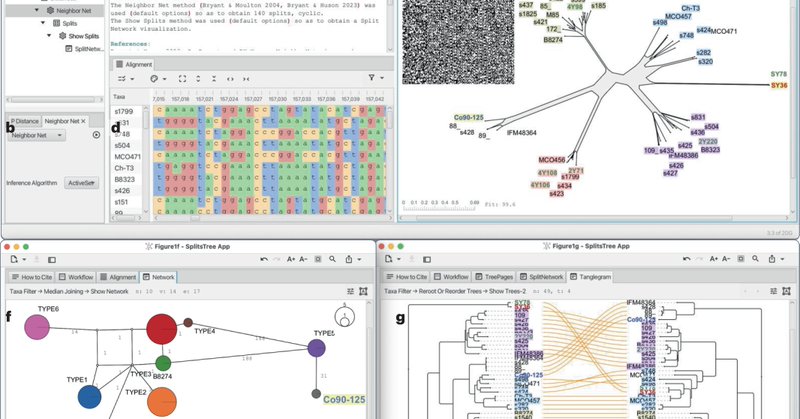This screenshot has height=419, width=800.
Task: Close the Neighbor Net tab
Action: click(83, 121)
